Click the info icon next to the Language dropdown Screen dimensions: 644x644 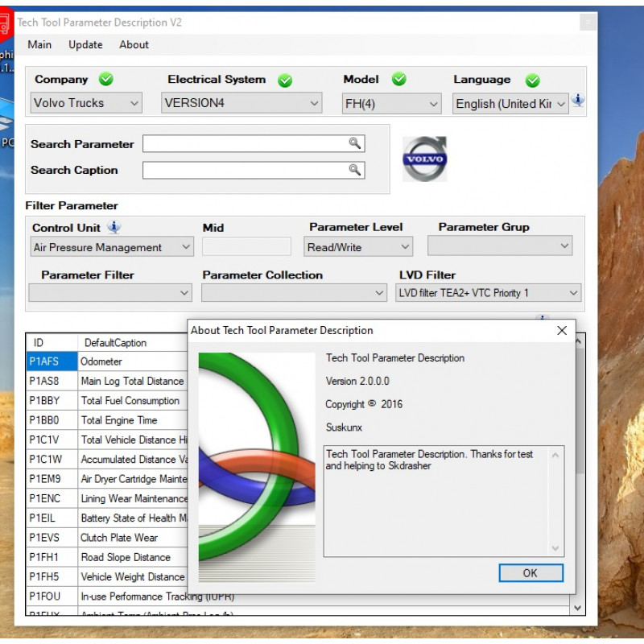(x=578, y=100)
